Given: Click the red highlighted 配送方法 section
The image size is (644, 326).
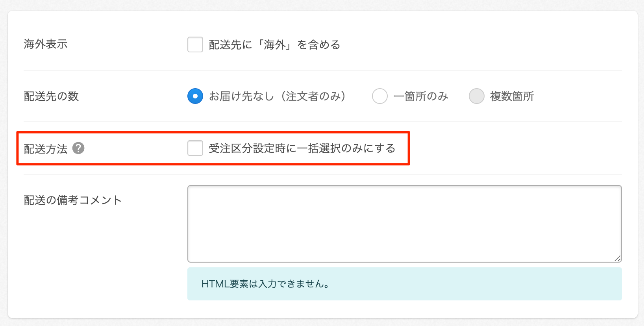Looking at the screenshot, I should click(x=213, y=148).
